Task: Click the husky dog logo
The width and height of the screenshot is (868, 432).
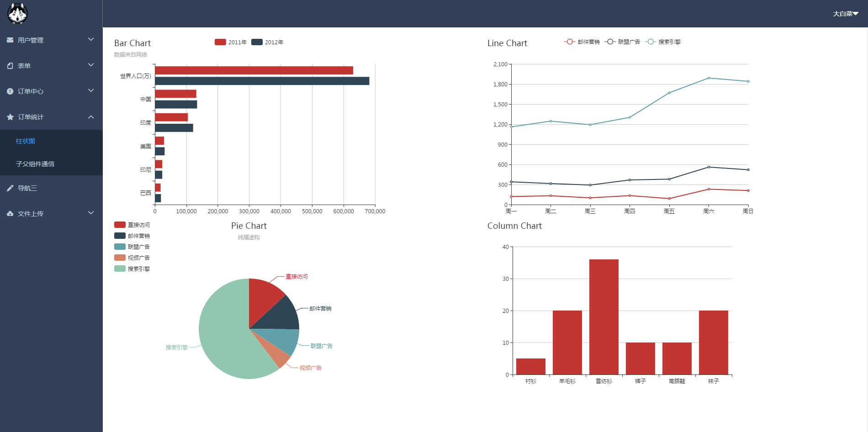Action: 17,13
